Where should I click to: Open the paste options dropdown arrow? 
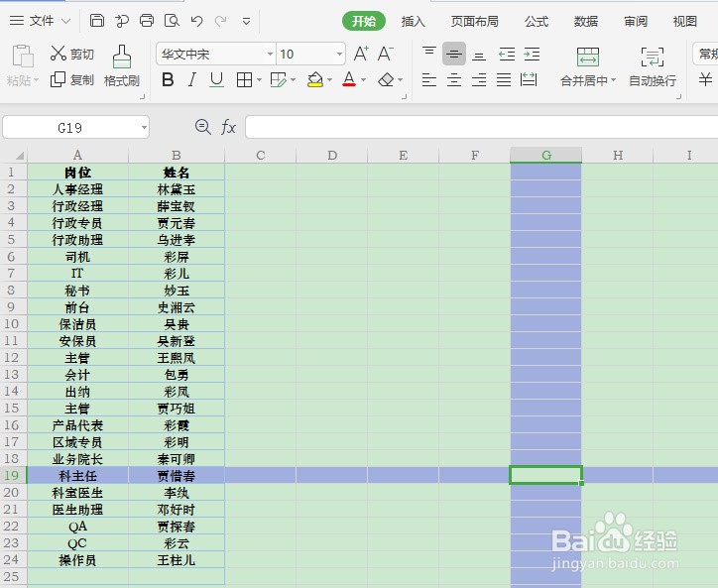(x=36, y=80)
